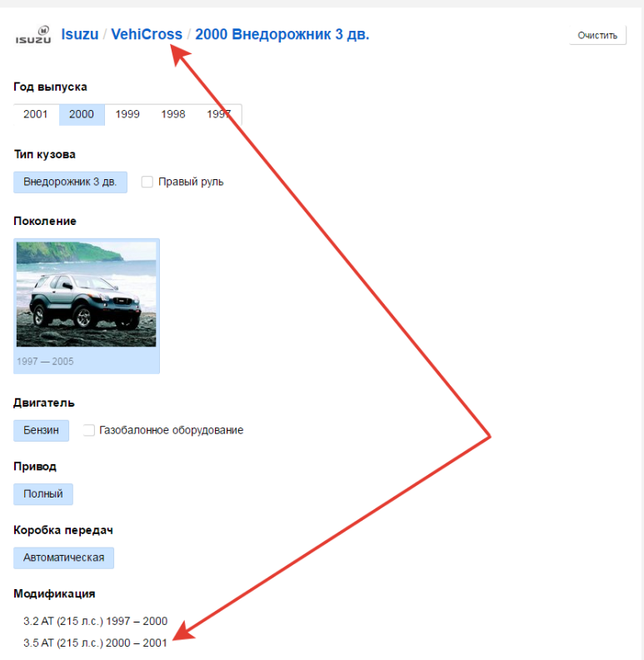Click the '2000 Внедорожник 3 дв.' heading link
644x660 pixels.
point(282,34)
